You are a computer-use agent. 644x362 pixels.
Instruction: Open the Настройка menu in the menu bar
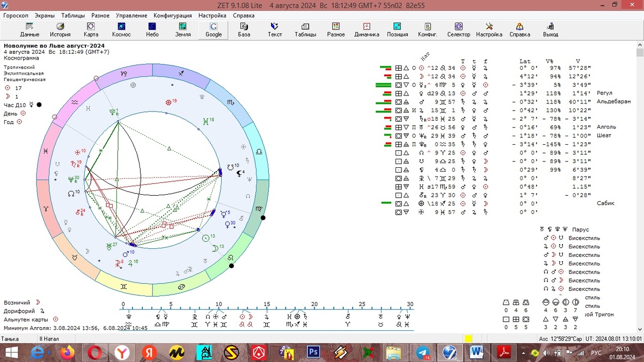(x=213, y=16)
